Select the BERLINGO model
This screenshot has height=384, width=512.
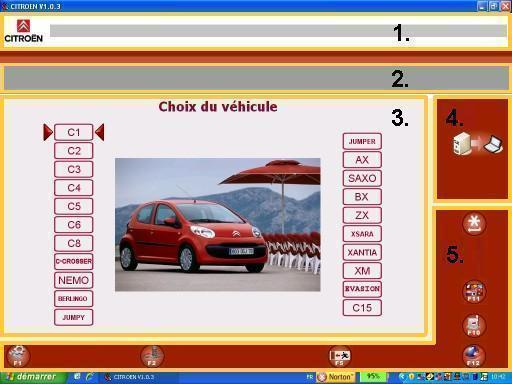[x=74, y=299]
